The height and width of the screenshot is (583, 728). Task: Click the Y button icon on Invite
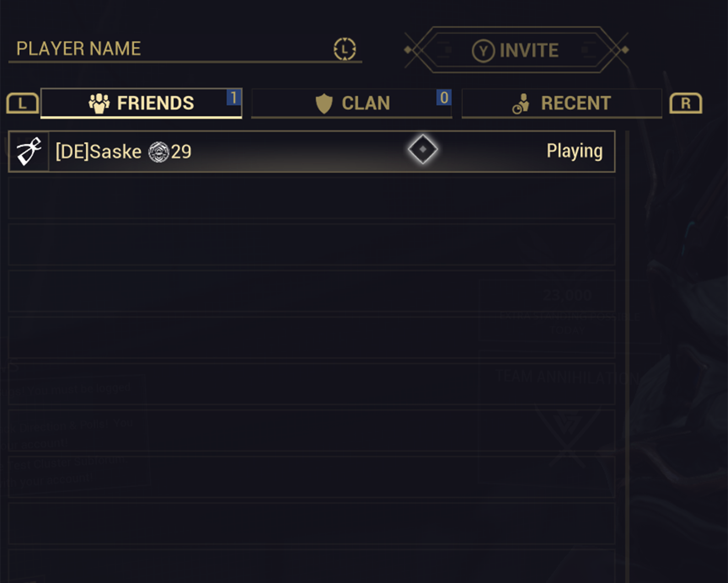[x=483, y=51]
